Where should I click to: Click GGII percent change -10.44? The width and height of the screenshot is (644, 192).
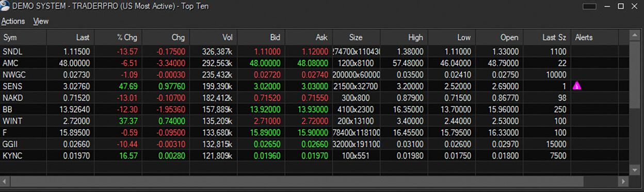[x=127, y=144]
